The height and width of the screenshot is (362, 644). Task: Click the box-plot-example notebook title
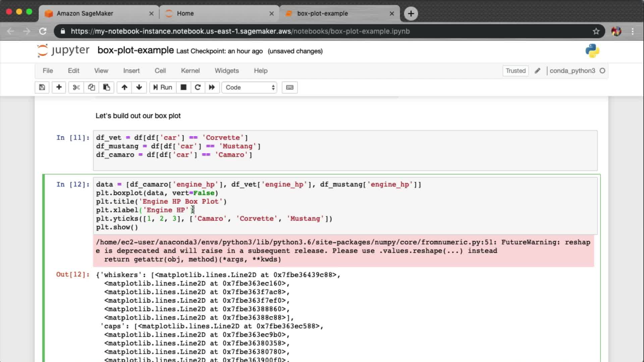click(x=136, y=50)
